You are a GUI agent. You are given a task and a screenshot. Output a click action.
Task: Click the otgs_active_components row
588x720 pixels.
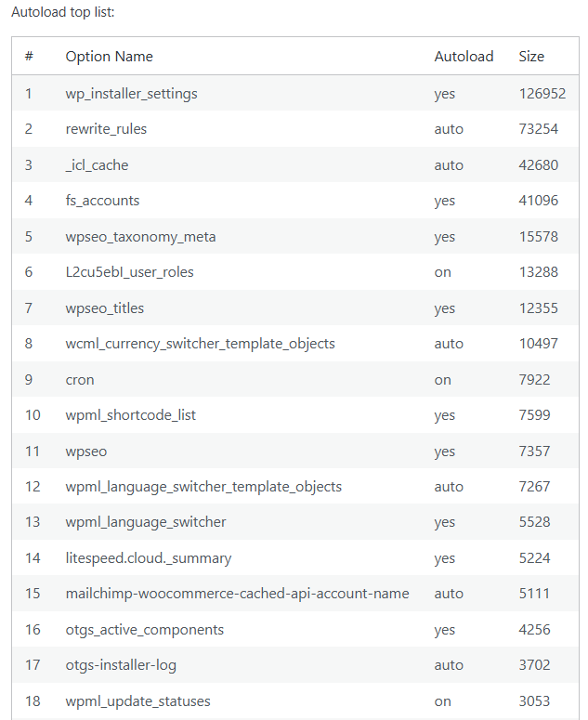click(295, 631)
